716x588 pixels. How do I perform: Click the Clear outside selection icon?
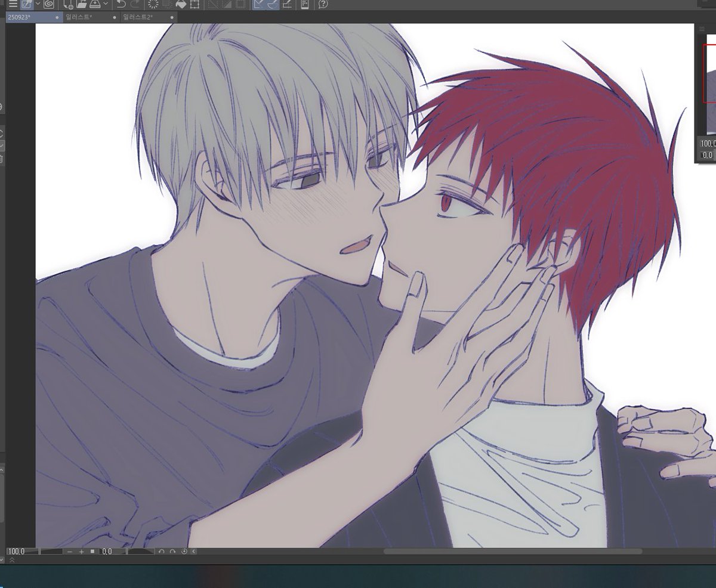(x=168, y=4)
